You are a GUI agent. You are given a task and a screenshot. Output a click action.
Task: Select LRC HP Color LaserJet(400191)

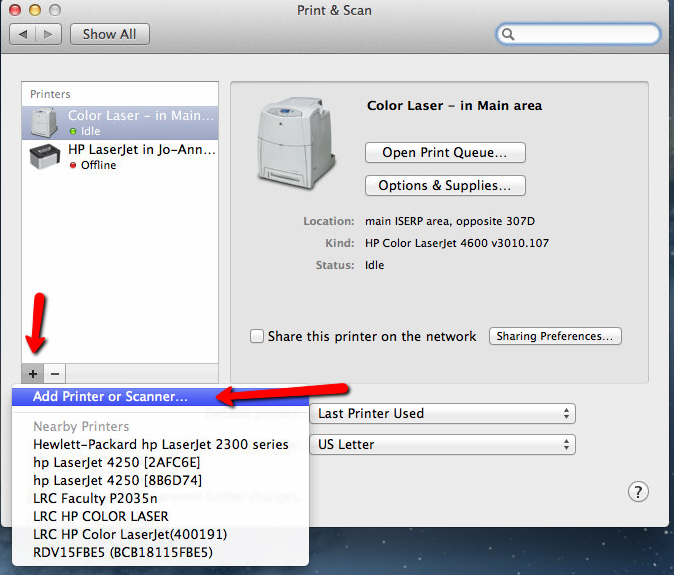point(160,535)
